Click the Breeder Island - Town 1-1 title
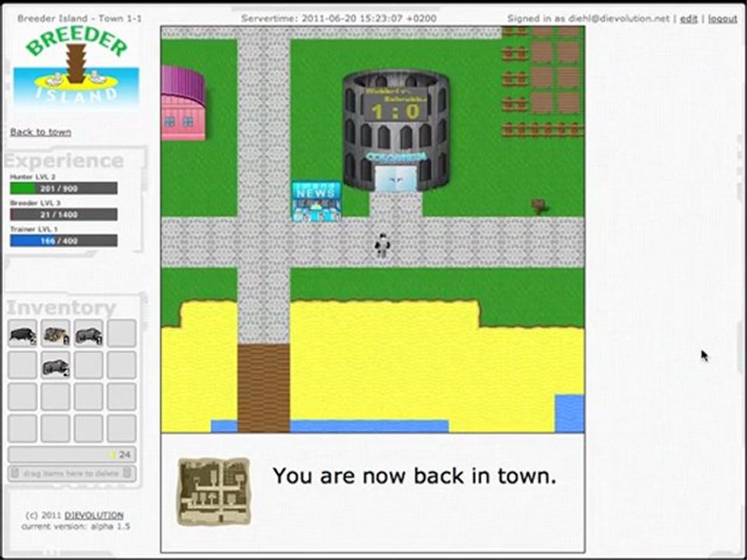The height and width of the screenshot is (560, 747). tap(79, 19)
